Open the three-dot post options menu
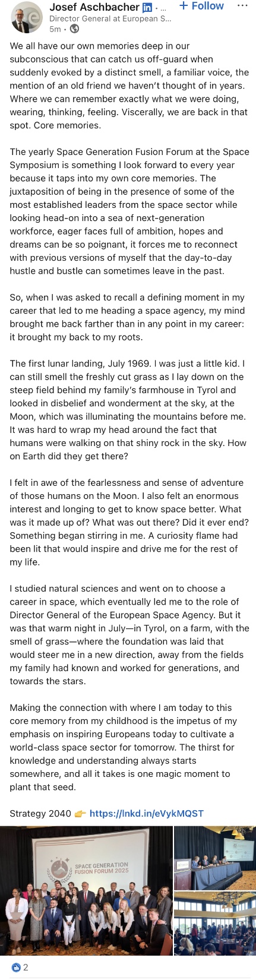Screen dimensions: 256x980 click(242, 5)
